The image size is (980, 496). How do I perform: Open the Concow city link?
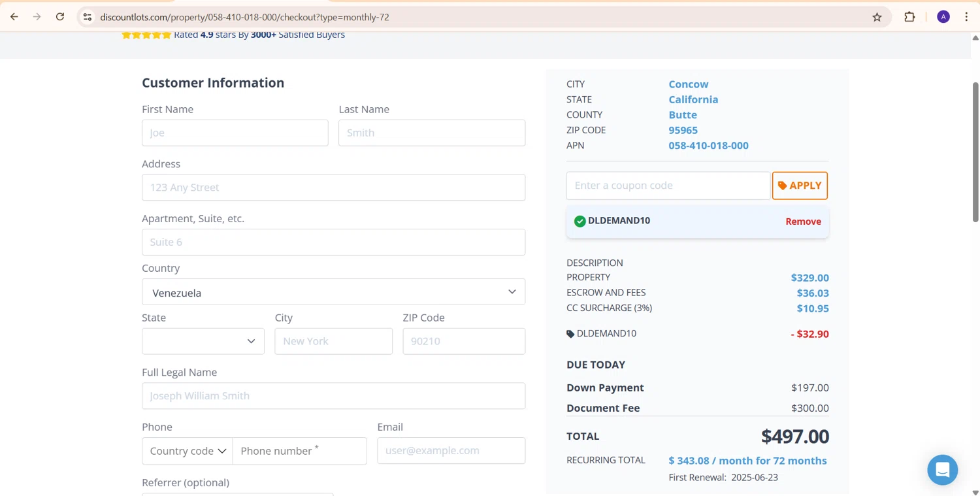coord(688,84)
